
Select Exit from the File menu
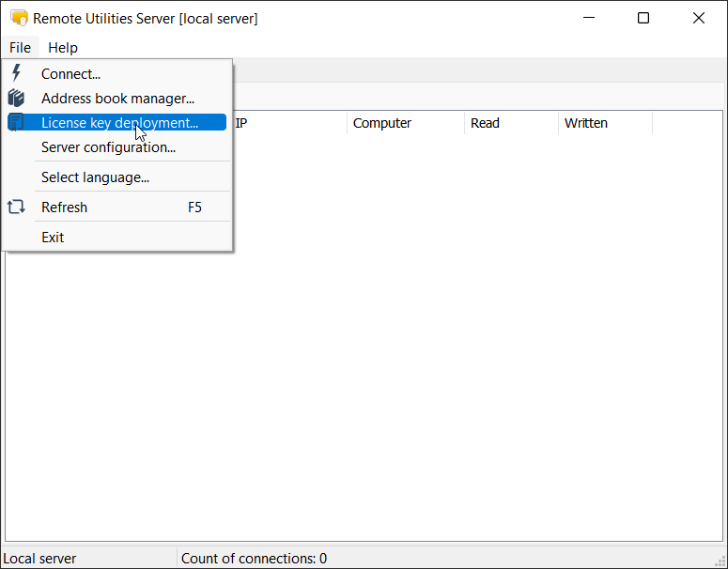pyautogui.click(x=53, y=238)
